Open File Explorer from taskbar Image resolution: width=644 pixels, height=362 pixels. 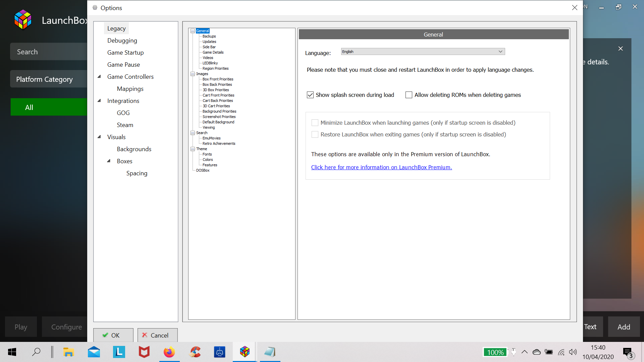pos(68,352)
